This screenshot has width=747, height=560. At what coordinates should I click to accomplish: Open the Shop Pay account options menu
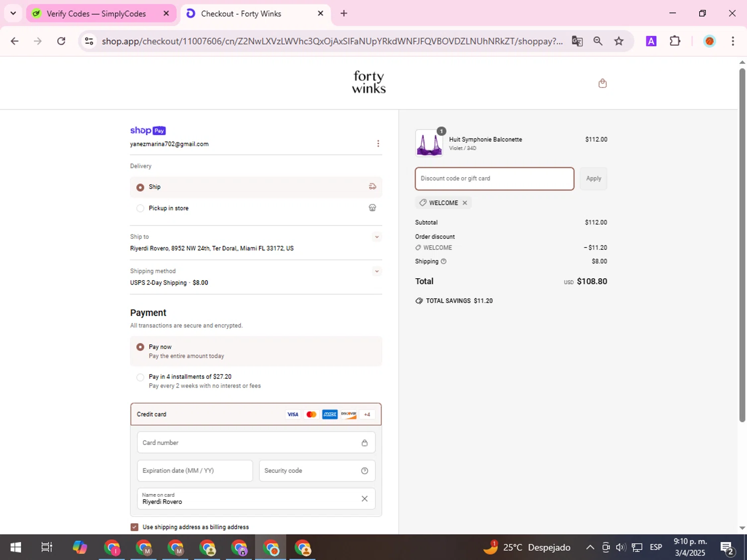coord(378,143)
